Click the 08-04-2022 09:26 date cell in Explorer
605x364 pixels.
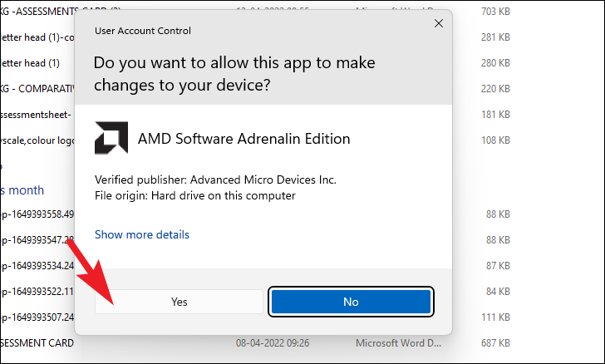tap(273, 343)
